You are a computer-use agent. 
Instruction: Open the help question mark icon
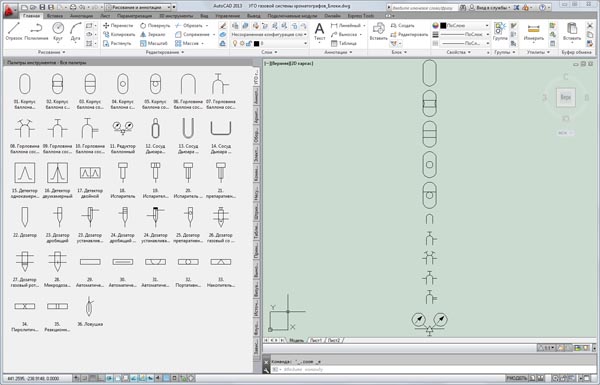(x=543, y=7)
